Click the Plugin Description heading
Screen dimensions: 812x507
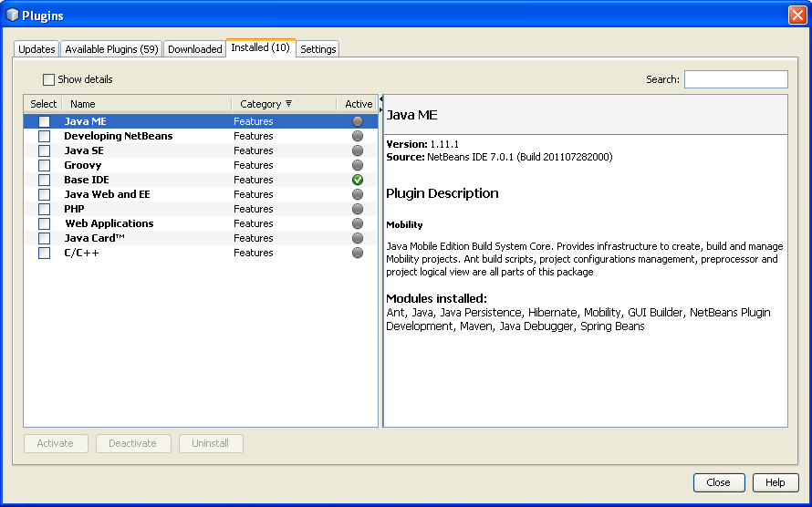pyautogui.click(x=442, y=193)
